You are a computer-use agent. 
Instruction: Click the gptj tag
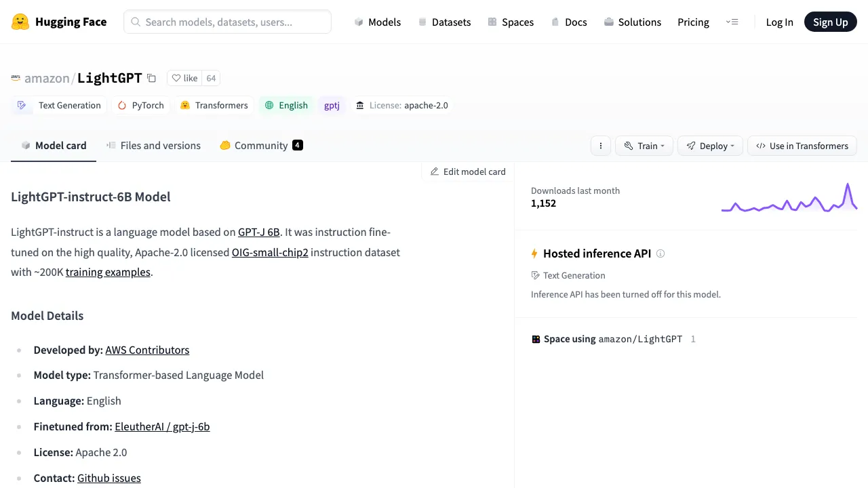(x=332, y=105)
